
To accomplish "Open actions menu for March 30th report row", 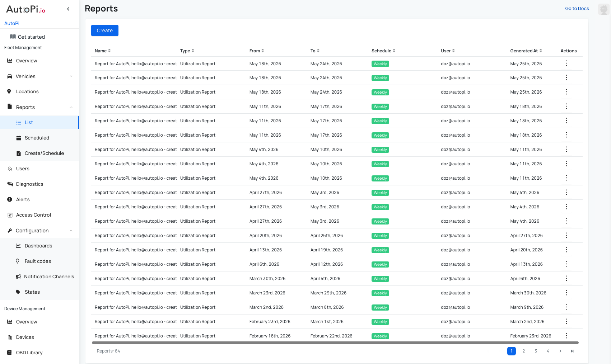I will [x=566, y=278].
